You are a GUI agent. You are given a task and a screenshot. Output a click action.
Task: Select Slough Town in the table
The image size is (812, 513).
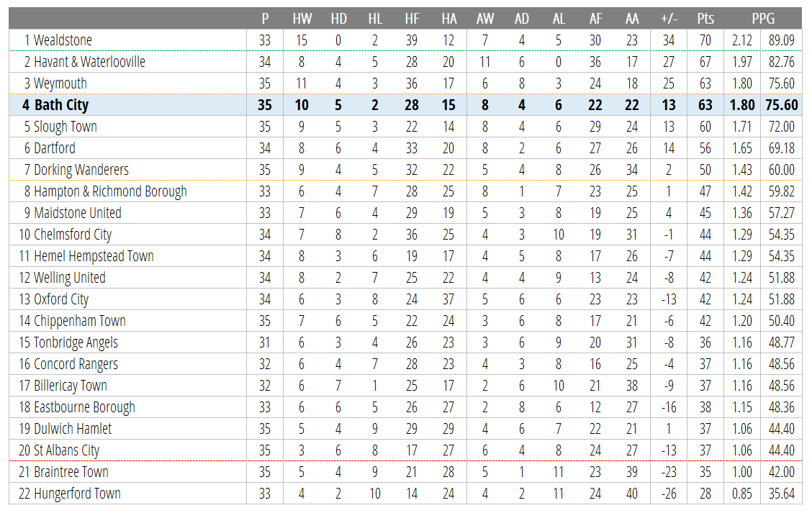[x=66, y=127]
